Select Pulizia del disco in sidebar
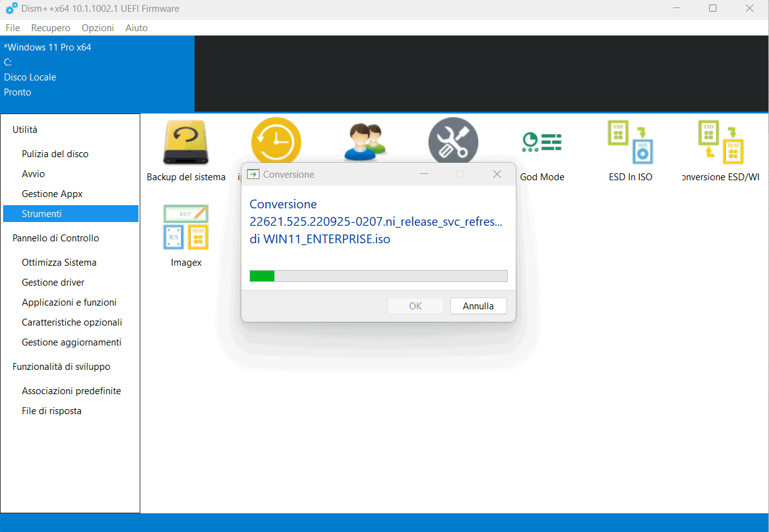The image size is (769, 532). tap(70, 154)
